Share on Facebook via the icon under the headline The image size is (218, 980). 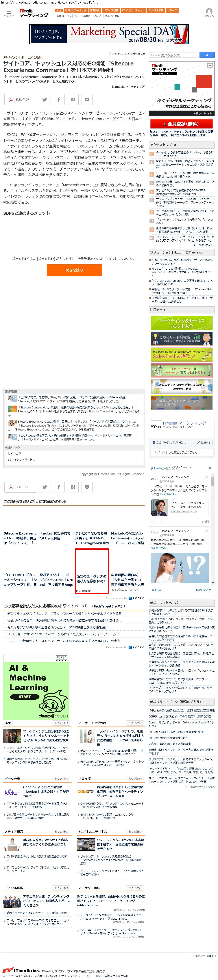point(59,100)
